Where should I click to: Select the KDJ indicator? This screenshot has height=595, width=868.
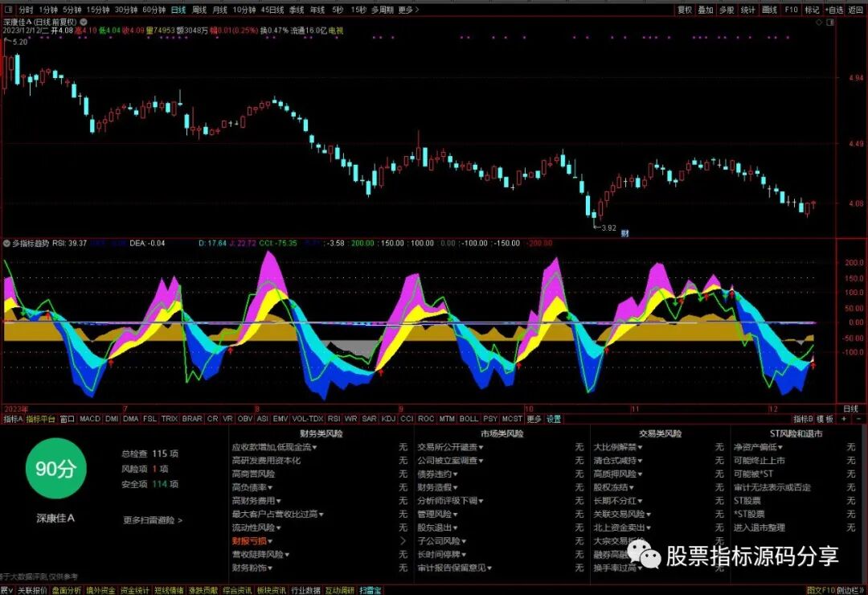(x=389, y=419)
